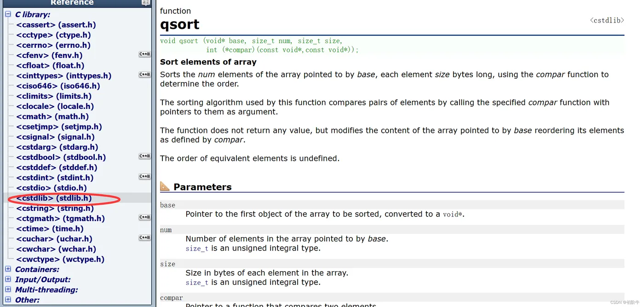Image resolution: width=644 pixels, height=307 pixels.
Task: Click the size_t link under size parameter
Action: 196,283
